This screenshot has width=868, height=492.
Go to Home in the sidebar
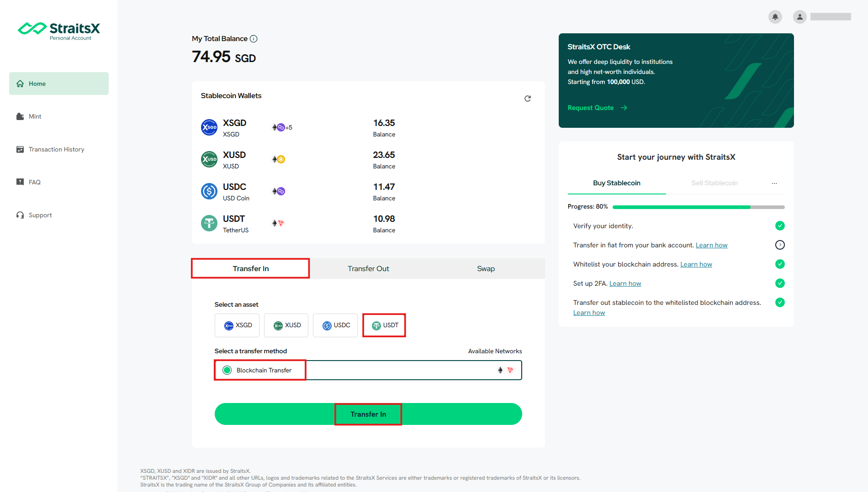point(59,84)
